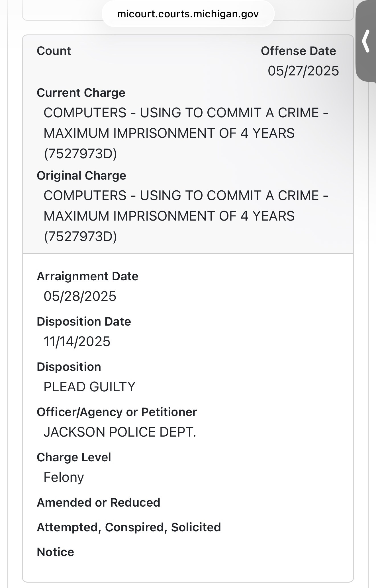Tap the micourt.courts.michigan.gov address bar

tap(188, 14)
